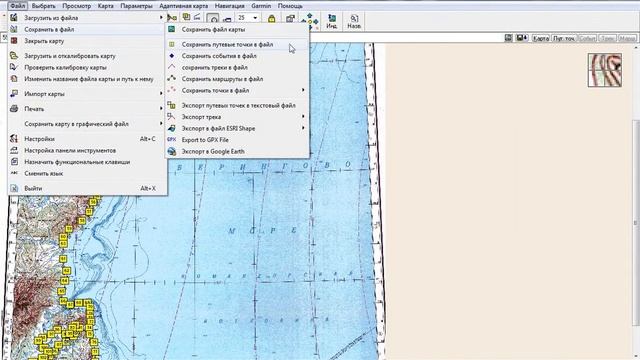Image resolution: width=640 pixels, height=360 pixels.
Task: Choose Сохранить путевые точки в файл text
Action: click(x=227, y=44)
